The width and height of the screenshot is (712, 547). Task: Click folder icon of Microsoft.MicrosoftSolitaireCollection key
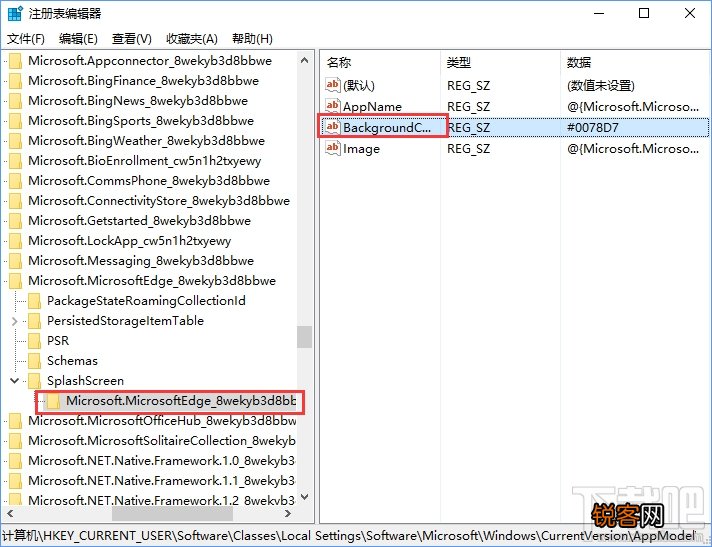tap(15, 441)
